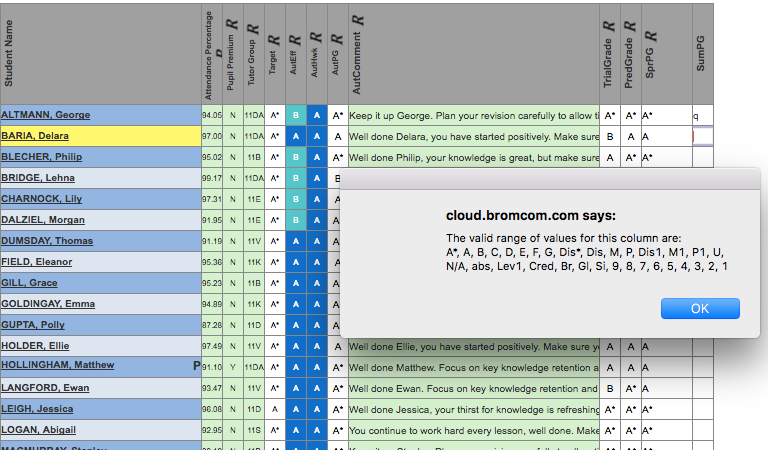This screenshot has width=768, height=450.
Task: Click the AutComment column header
Action: pyautogui.click(x=474, y=54)
